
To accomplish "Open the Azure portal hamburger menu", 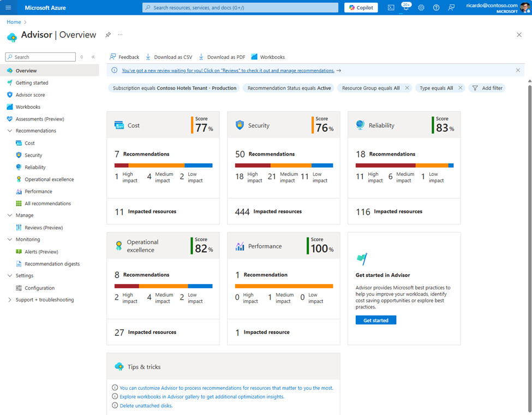I will point(9,8).
